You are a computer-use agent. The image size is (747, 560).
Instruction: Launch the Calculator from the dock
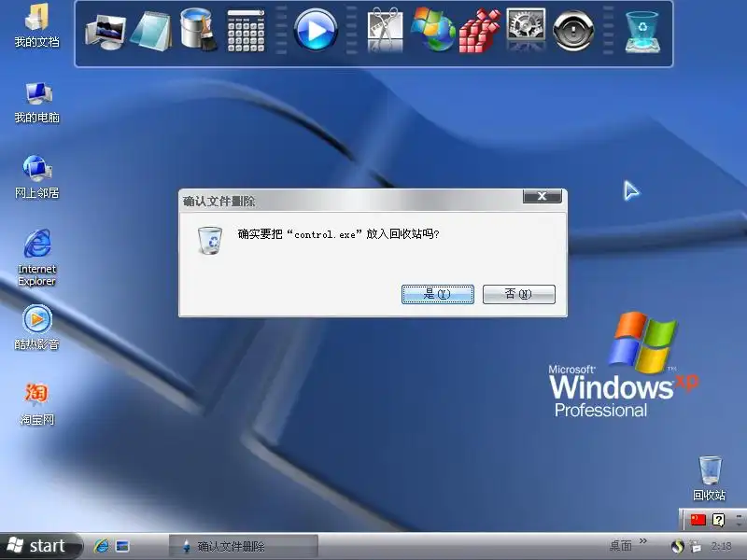[x=246, y=31]
